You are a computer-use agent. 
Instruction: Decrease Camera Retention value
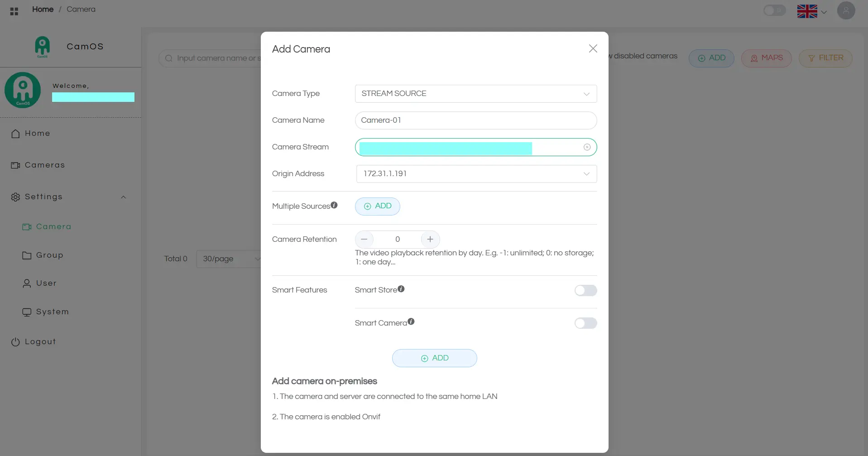(x=364, y=239)
